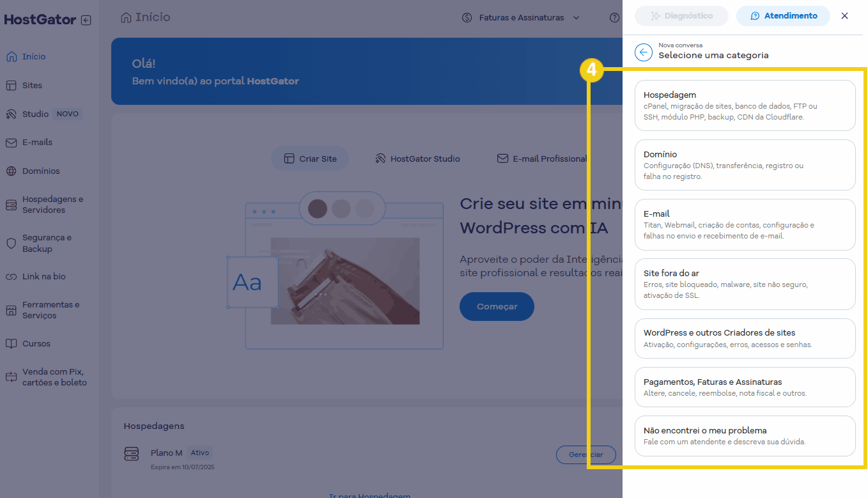Click home icon beside Início page title
Screen dimensions: 868x498
tap(126, 17)
